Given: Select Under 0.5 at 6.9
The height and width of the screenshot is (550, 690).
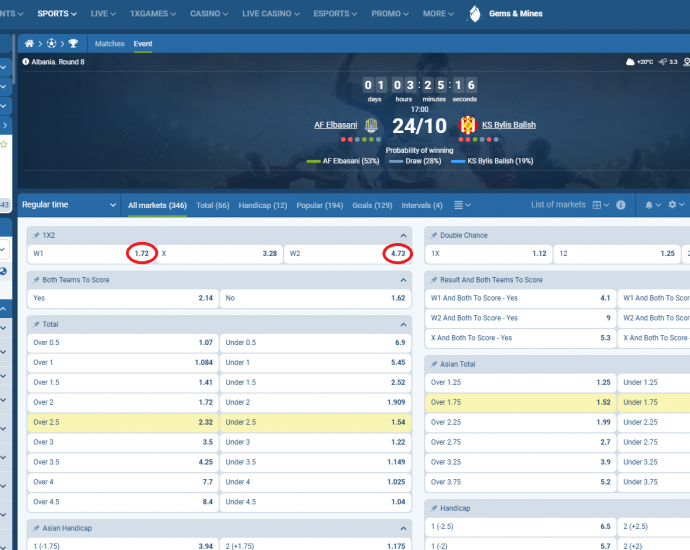Looking at the screenshot, I should pyautogui.click(x=316, y=343).
